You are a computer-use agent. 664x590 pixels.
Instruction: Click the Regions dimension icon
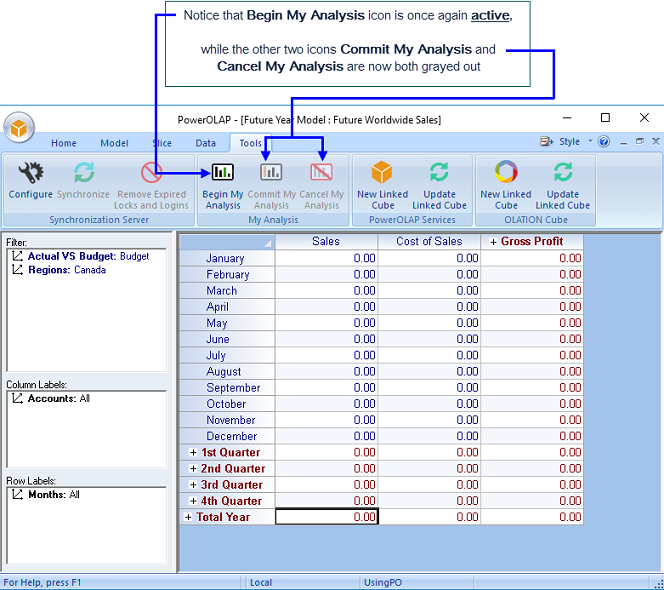pyautogui.click(x=17, y=270)
